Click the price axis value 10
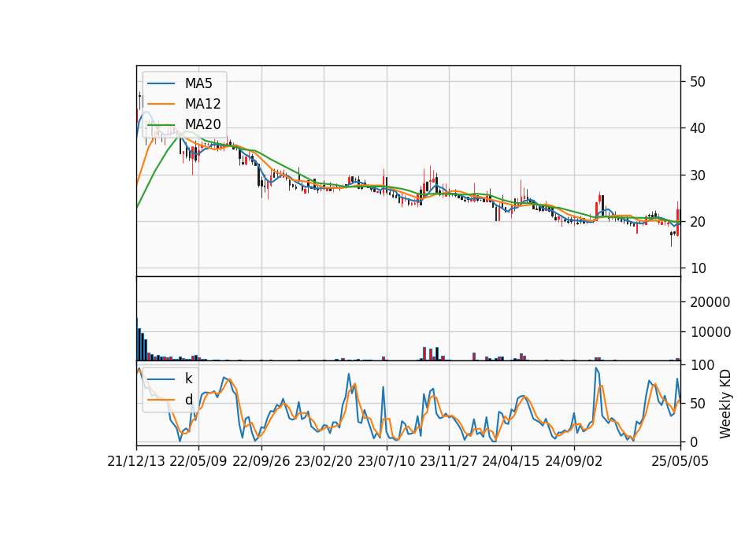The image size is (756, 543). (698, 268)
